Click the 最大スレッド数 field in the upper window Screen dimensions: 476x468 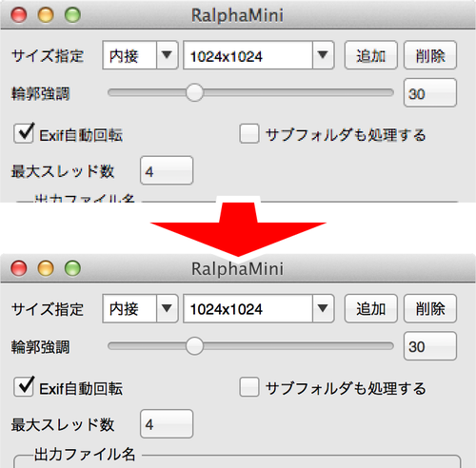pyautogui.click(x=167, y=170)
